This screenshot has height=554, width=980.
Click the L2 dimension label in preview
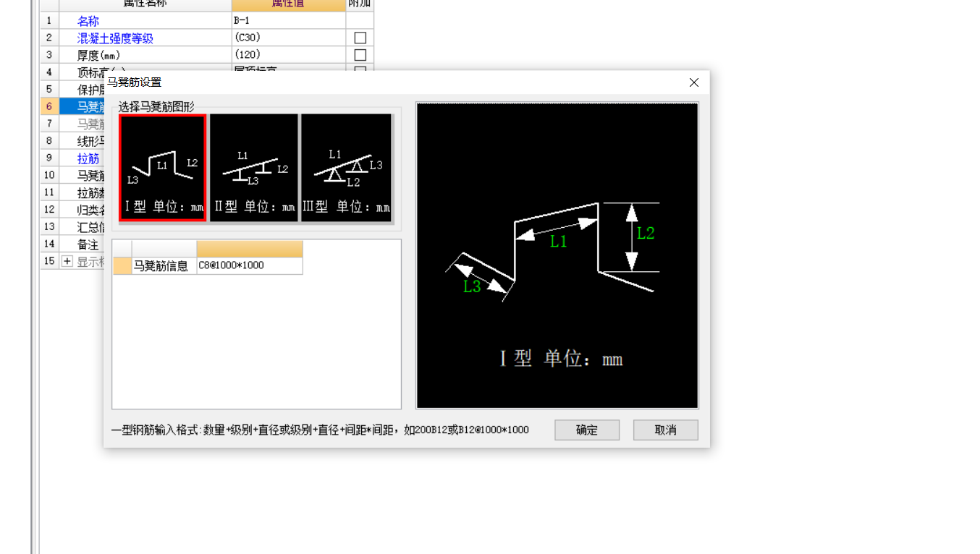[646, 233]
